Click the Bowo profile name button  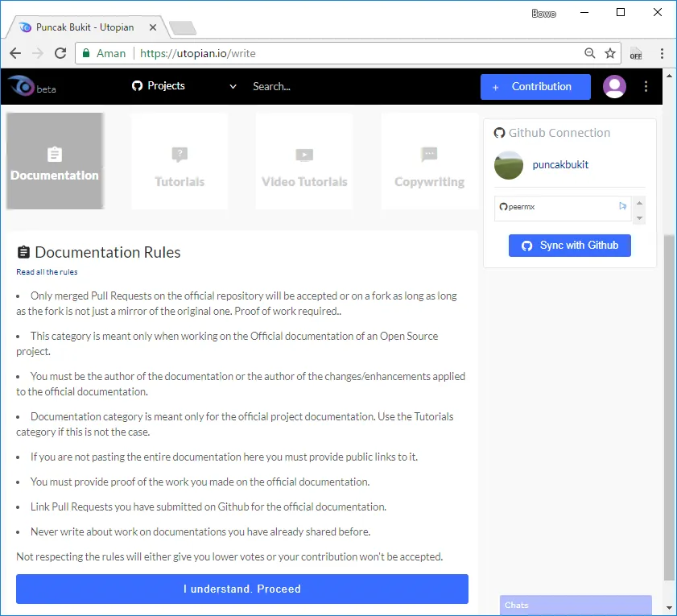tap(544, 14)
